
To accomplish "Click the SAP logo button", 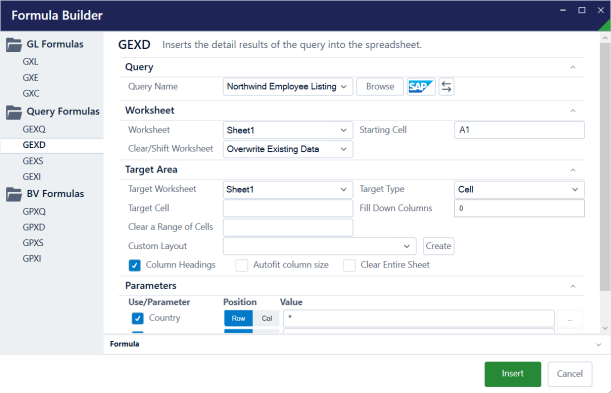I will tap(421, 86).
